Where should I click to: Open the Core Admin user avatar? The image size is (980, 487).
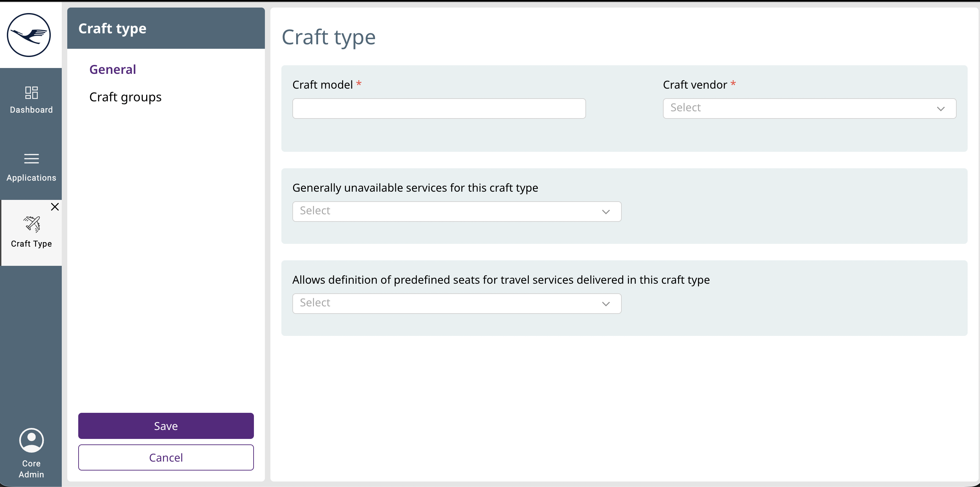click(31, 440)
